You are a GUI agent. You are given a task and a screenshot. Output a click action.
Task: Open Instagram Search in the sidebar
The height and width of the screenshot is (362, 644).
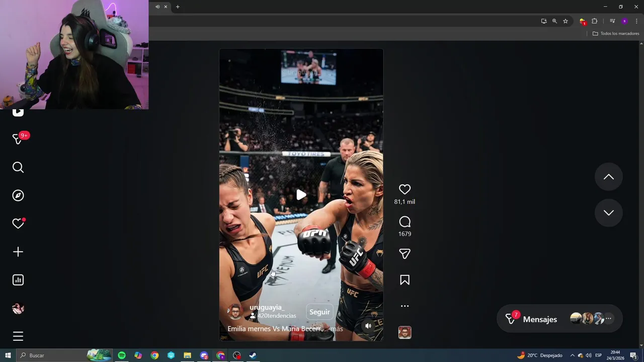click(18, 167)
